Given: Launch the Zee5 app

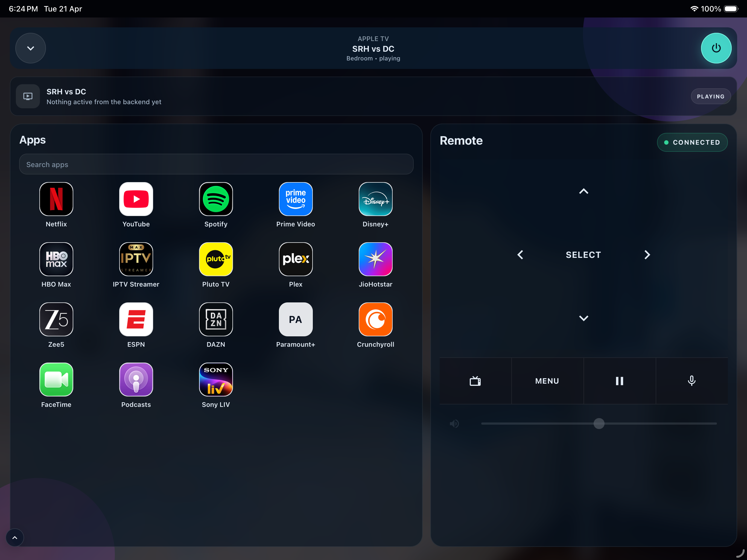Looking at the screenshot, I should pyautogui.click(x=56, y=319).
